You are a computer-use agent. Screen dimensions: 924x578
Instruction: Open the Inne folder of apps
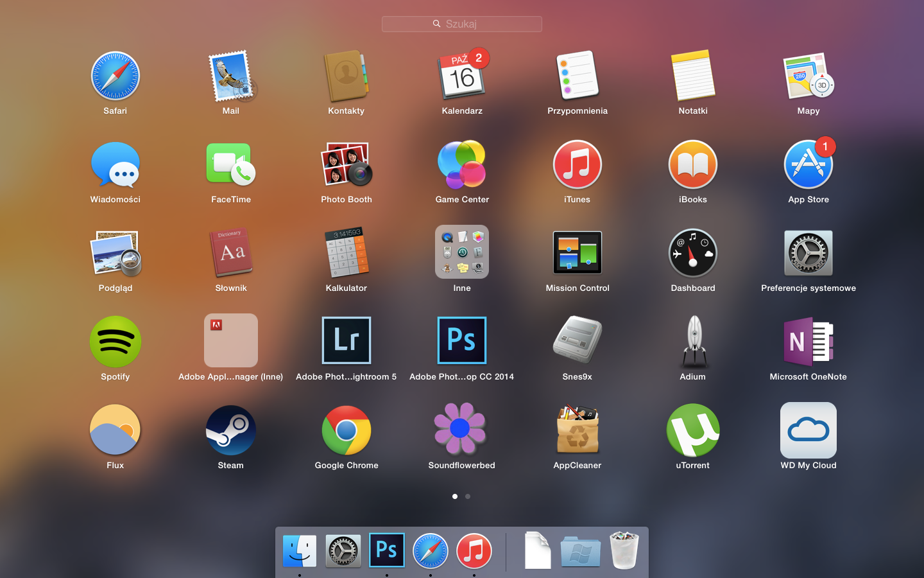[462, 252]
